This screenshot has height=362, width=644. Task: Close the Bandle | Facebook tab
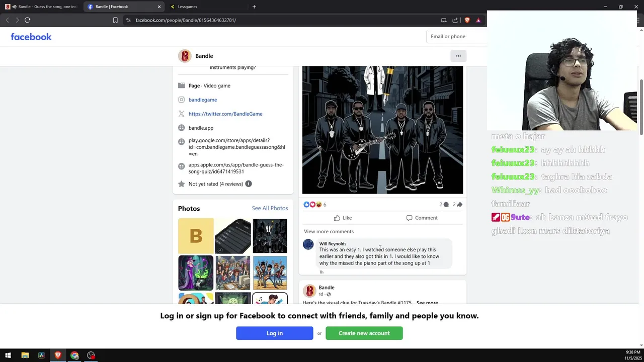tap(159, 7)
